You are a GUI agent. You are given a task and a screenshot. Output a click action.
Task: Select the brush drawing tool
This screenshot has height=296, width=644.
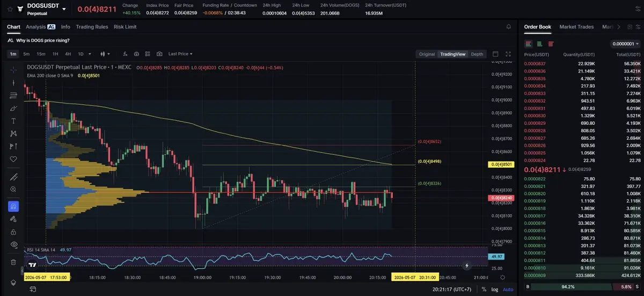click(13, 108)
